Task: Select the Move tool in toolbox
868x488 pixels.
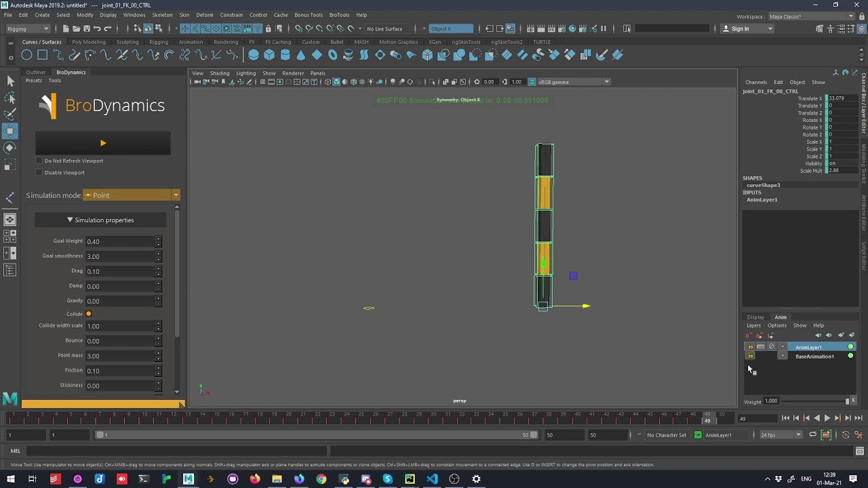Action: [x=10, y=131]
